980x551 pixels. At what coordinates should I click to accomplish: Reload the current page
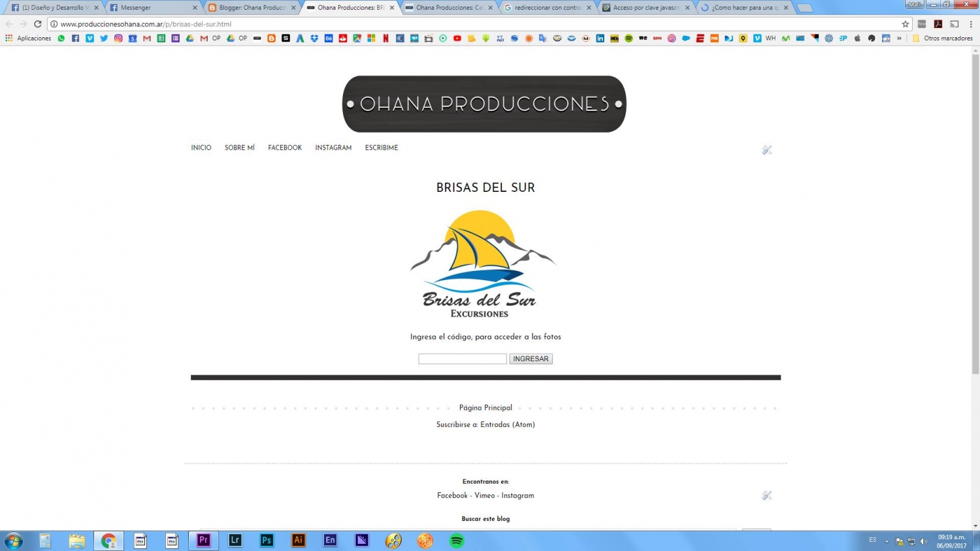[x=38, y=24]
